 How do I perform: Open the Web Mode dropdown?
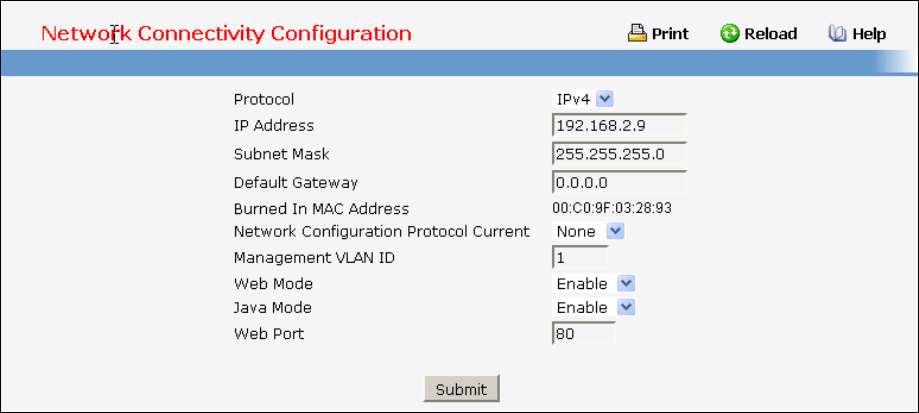coord(627,284)
